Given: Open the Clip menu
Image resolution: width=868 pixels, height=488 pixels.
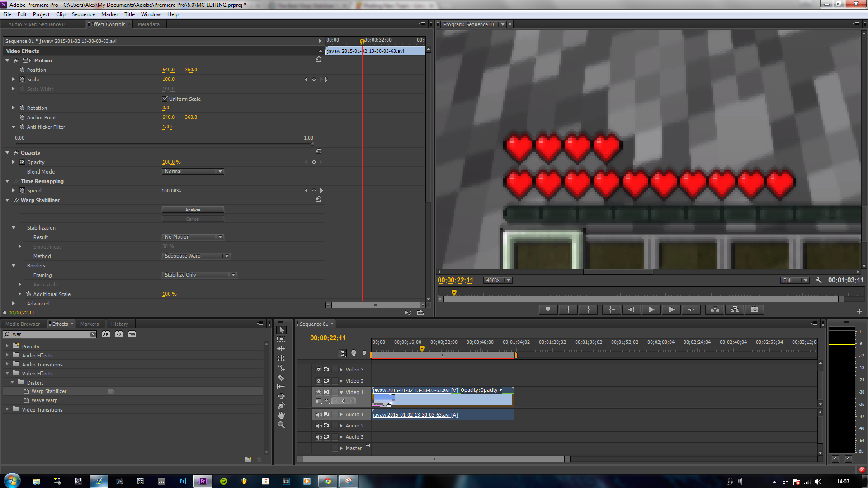Looking at the screenshot, I should point(61,14).
